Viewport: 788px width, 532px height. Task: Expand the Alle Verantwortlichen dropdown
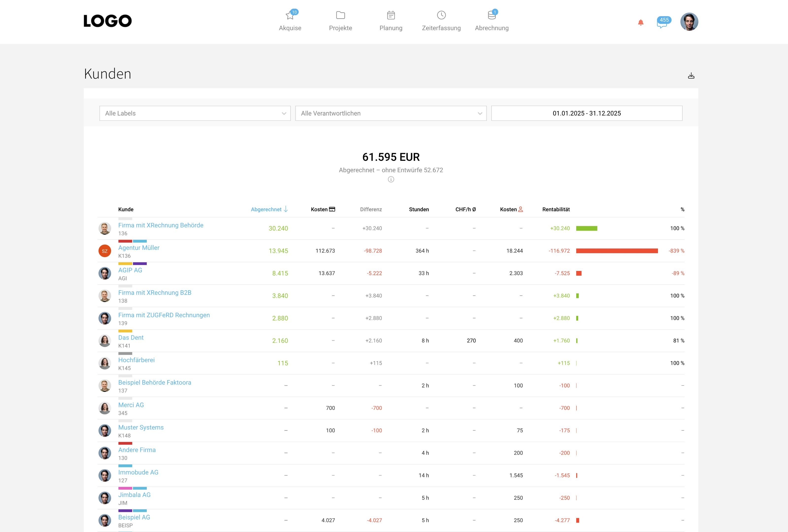(x=391, y=113)
